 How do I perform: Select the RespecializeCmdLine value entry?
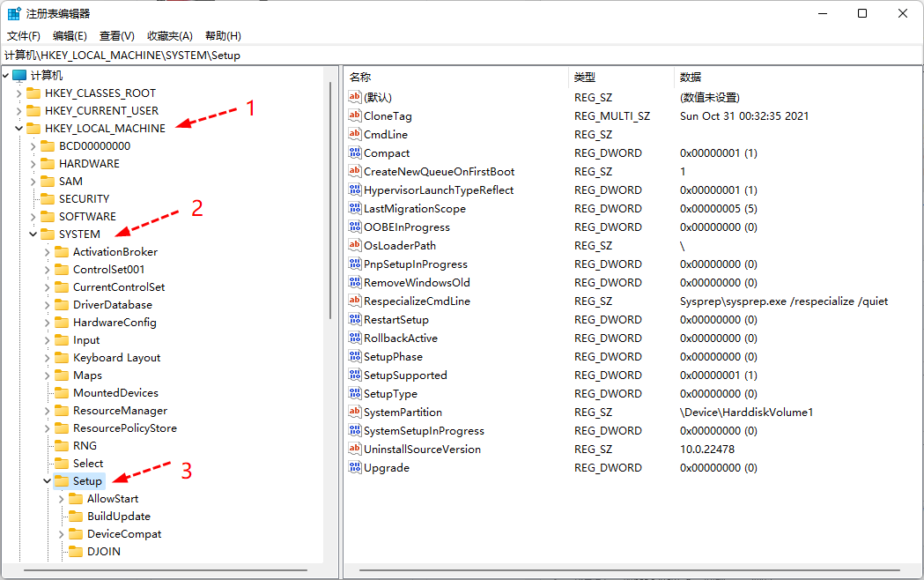click(x=417, y=301)
